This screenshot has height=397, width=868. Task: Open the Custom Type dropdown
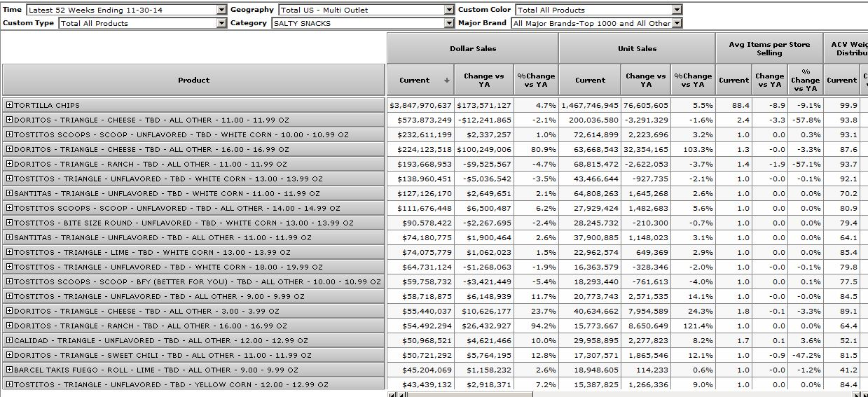coord(221,24)
